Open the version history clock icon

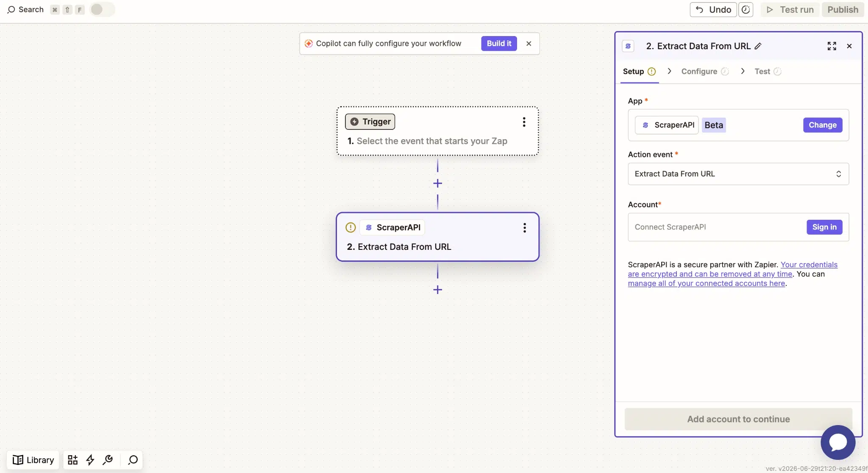(x=746, y=9)
